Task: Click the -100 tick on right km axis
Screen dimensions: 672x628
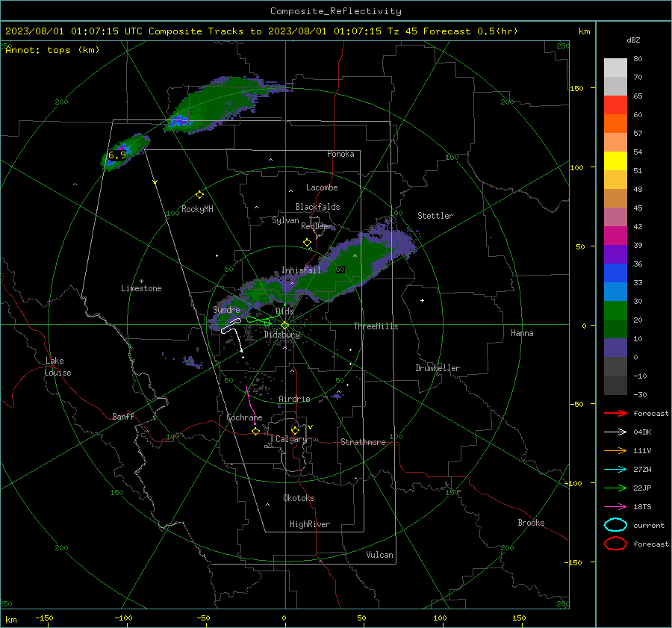Action: [x=574, y=483]
